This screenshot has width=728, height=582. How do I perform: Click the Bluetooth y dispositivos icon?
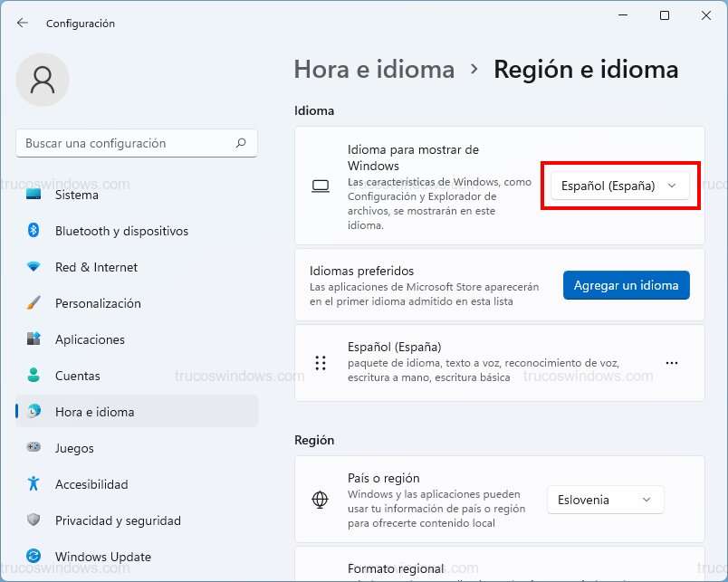click(x=34, y=231)
